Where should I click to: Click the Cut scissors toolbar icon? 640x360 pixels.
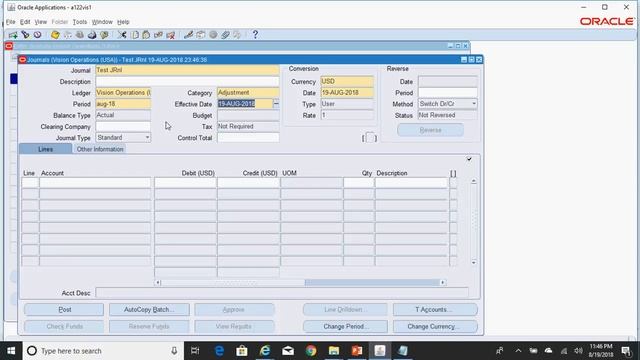(122, 35)
